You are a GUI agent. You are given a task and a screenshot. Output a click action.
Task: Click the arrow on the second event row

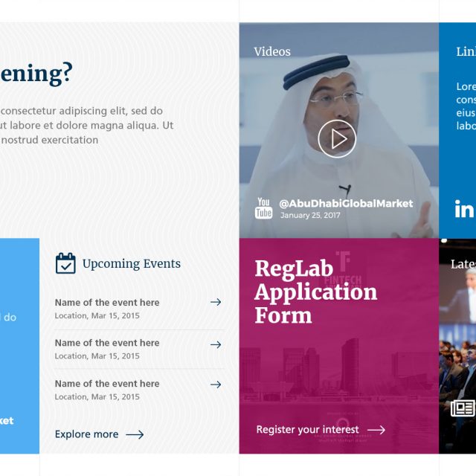tap(216, 344)
